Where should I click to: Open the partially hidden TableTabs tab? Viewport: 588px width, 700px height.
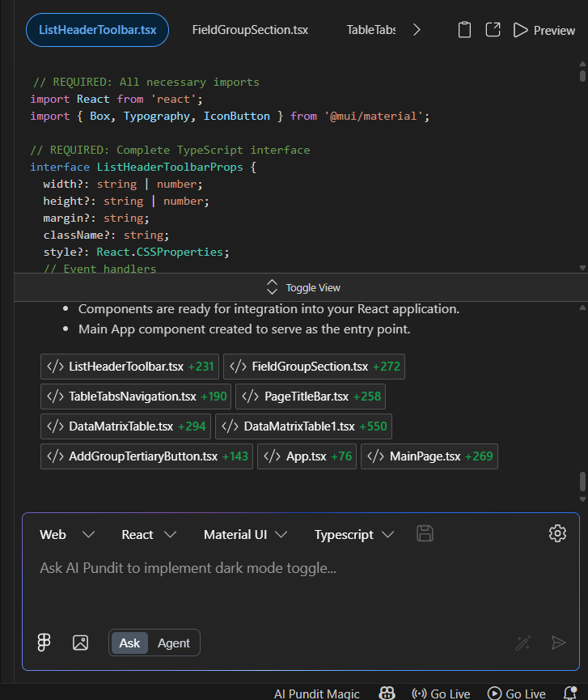370,30
